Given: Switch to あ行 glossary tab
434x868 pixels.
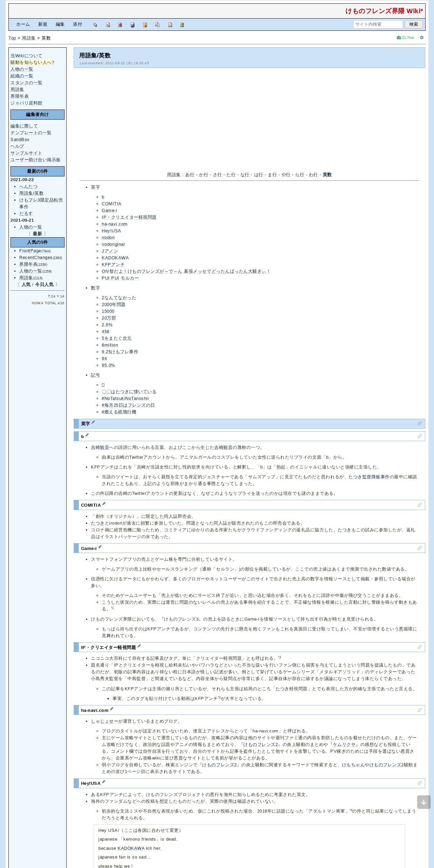Looking at the screenshot, I should [x=190, y=175].
